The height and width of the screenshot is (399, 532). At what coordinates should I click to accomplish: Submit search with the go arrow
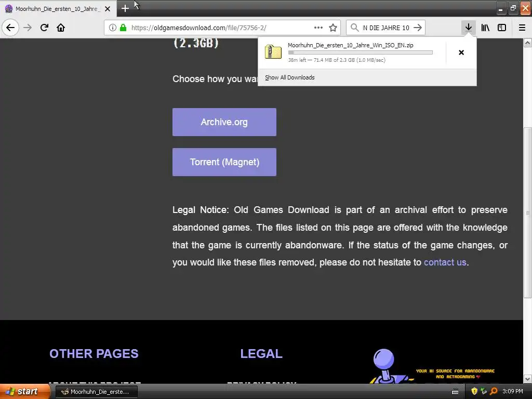(x=418, y=28)
